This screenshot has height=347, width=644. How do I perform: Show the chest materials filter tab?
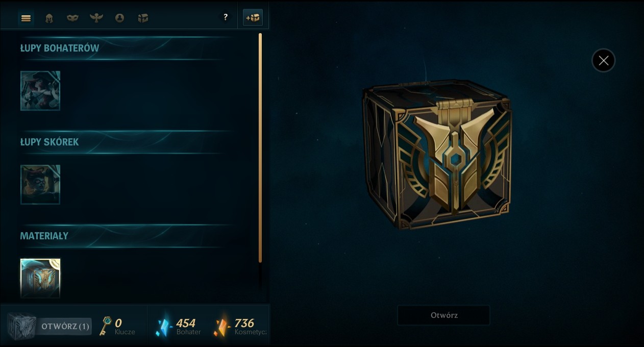143,18
